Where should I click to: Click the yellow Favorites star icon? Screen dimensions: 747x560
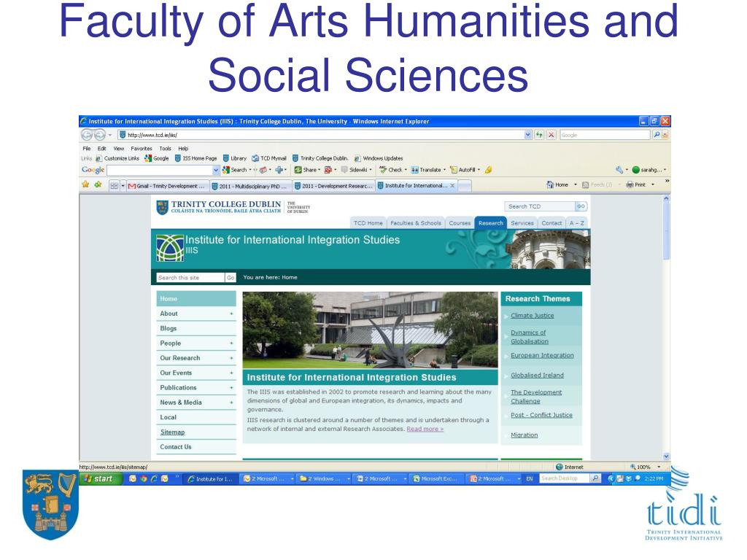(x=86, y=184)
